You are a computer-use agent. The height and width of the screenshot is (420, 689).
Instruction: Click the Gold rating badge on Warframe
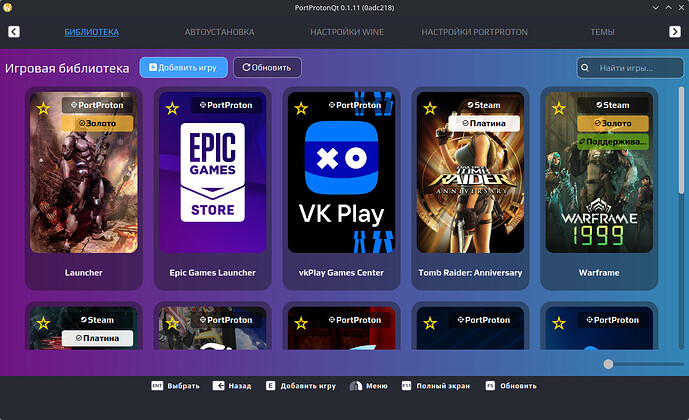point(612,124)
